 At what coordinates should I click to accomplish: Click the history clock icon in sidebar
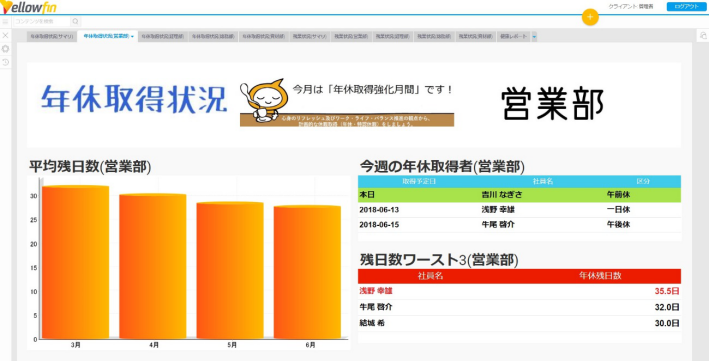(5, 62)
